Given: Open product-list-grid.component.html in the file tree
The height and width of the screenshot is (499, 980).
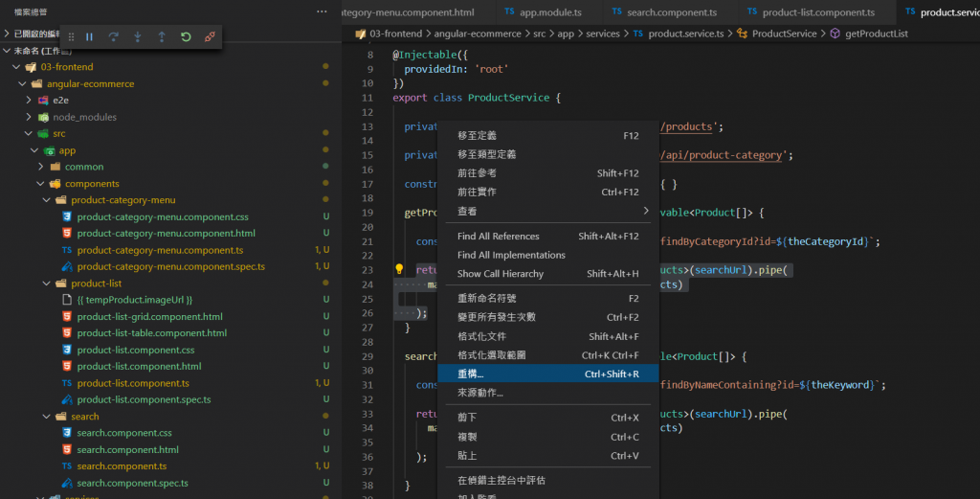Looking at the screenshot, I should [149, 317].
